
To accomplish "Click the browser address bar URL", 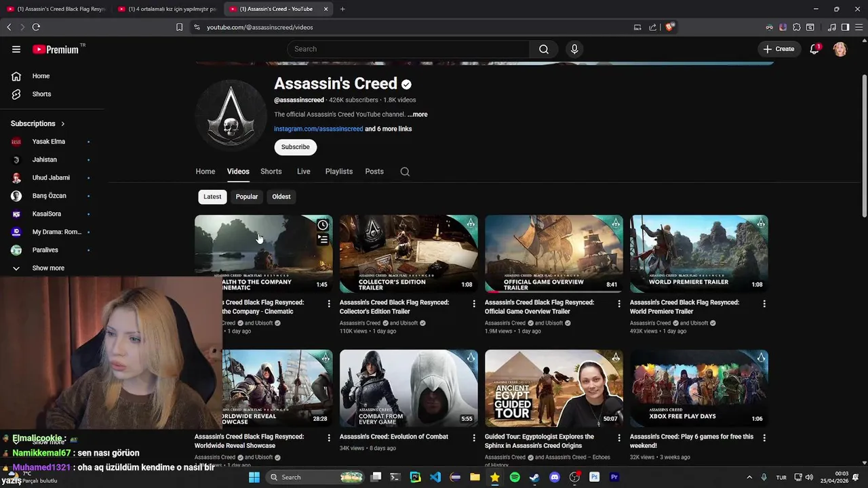I will pyautogui.click(x=260, y=27).
